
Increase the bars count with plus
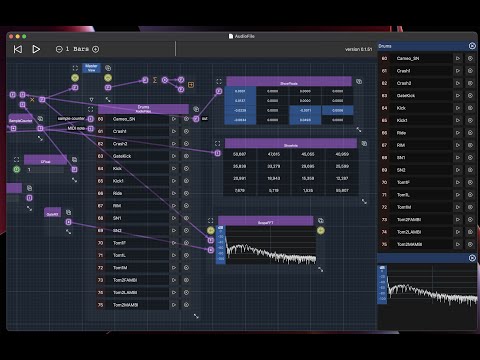coord(96,49)
